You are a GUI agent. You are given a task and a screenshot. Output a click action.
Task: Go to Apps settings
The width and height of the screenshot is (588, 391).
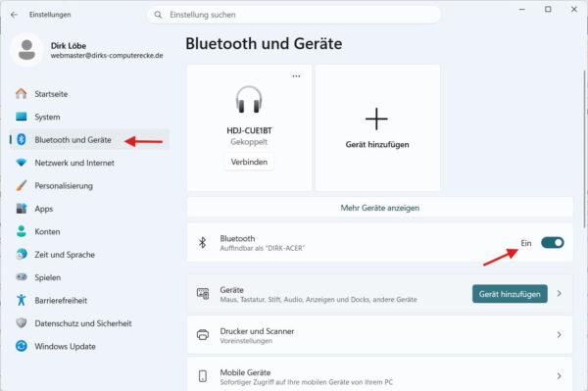coord(89,209)
